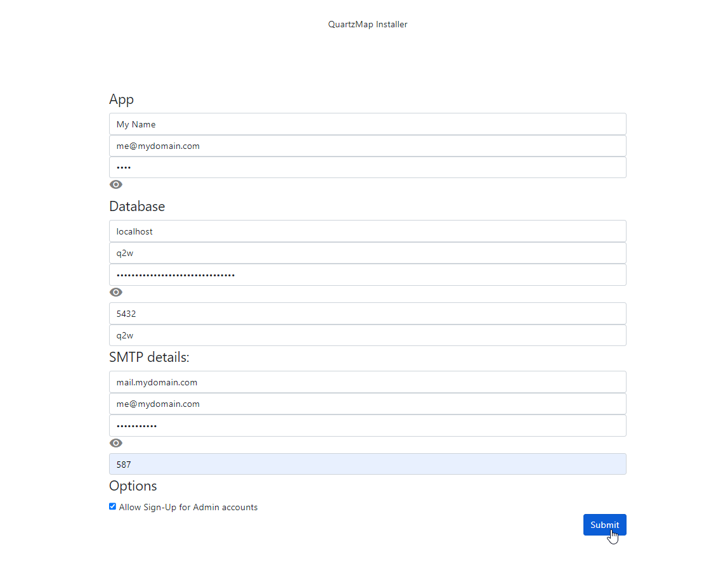Focus the second q2w field below port

coord(367,335)
